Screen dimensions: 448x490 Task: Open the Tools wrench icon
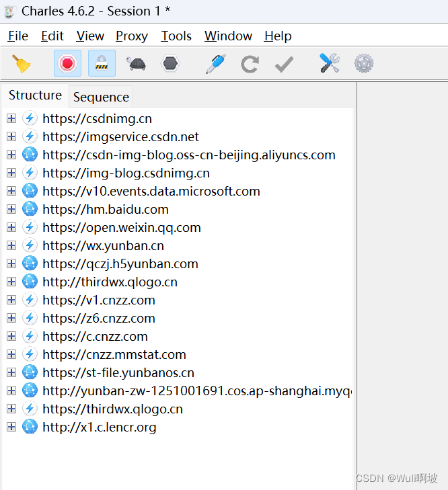(330, 63)
